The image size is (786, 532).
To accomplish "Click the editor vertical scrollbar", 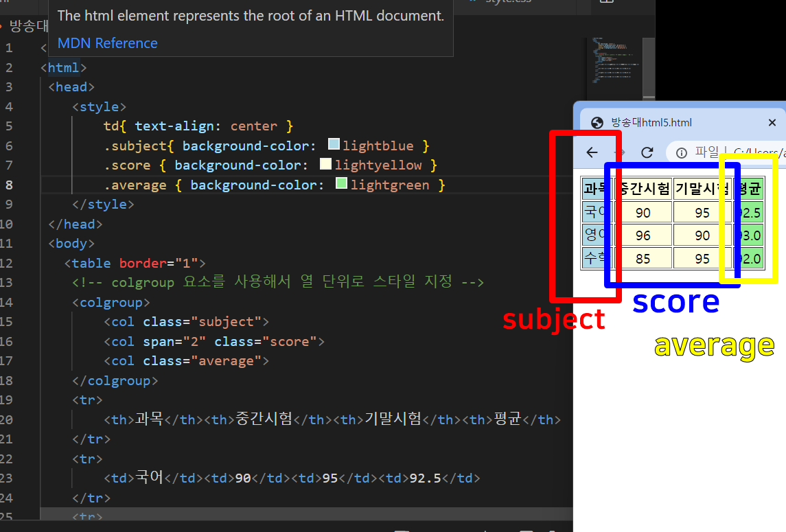I will tap(649, 69).
